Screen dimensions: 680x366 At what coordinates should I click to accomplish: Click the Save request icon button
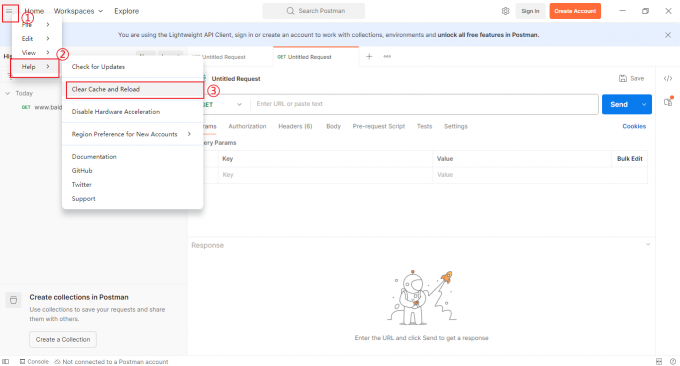coord(631,78)
